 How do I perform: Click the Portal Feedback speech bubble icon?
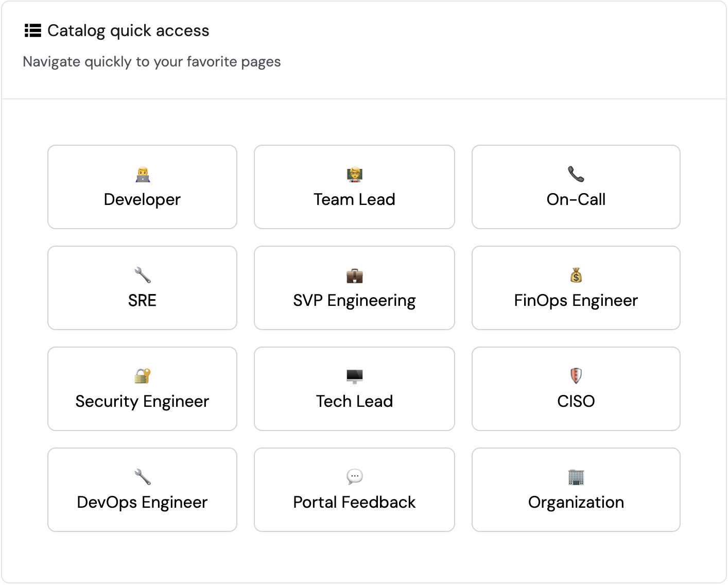[x=354, y=477]
